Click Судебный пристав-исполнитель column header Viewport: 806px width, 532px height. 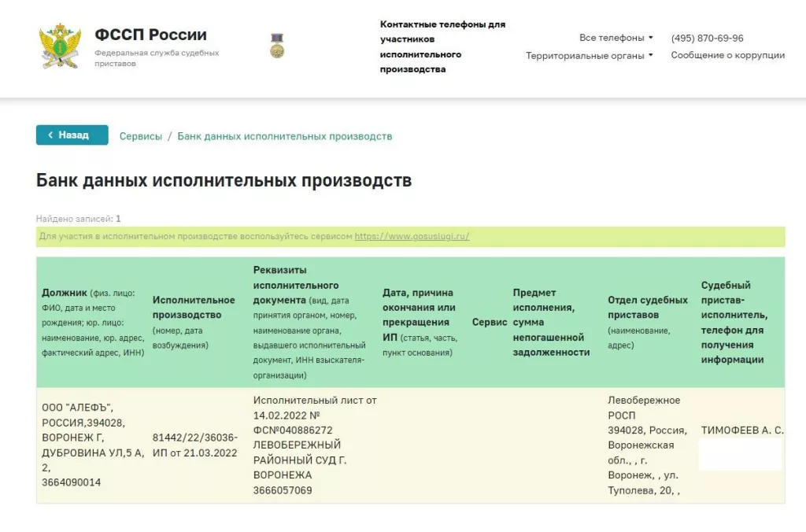click(x=734, y=323)
